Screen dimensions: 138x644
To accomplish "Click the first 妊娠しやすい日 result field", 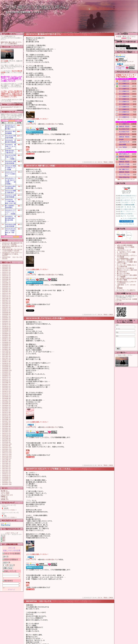I will click(x=11, y=574).
